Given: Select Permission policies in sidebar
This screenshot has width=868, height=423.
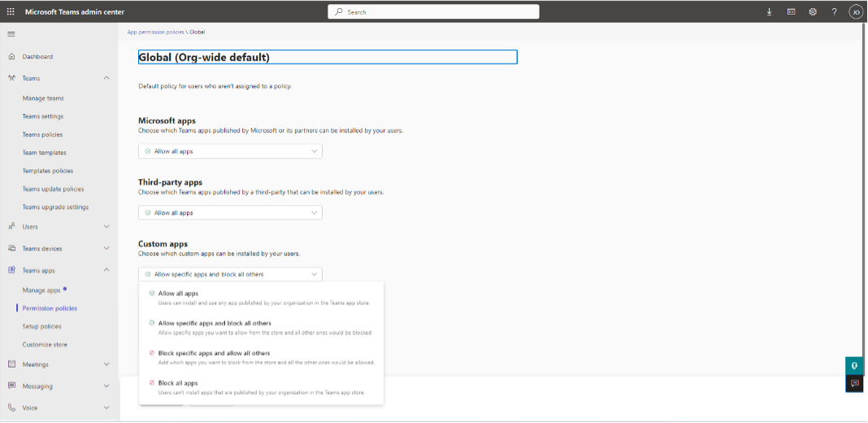Looking at the screenshot, I should coord(50,308).
